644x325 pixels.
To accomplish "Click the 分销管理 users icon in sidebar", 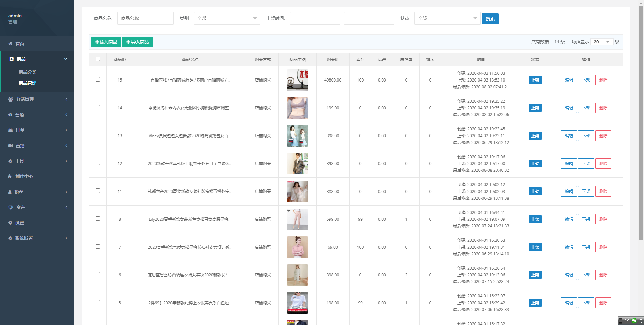I will click(11, 99).
